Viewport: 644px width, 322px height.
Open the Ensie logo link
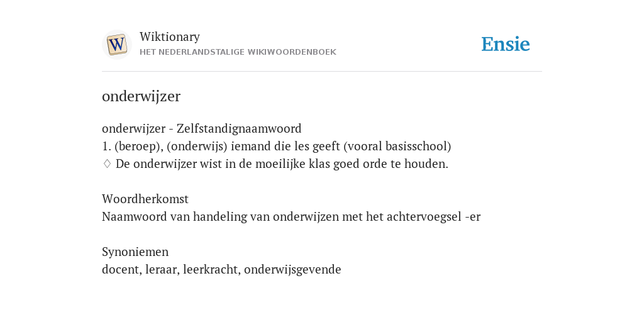(x=506, y=45)
